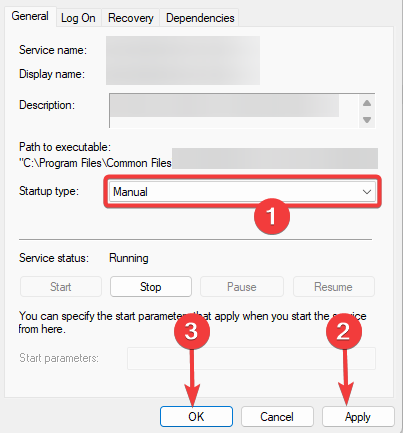The height and width of the screenshot is (433, 403).
Task: Open the Recovery tab
Action: coord(131,18)
